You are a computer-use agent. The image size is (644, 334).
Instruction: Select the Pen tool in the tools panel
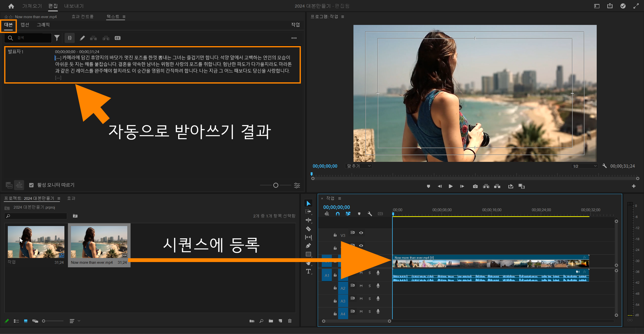(308, 246)
